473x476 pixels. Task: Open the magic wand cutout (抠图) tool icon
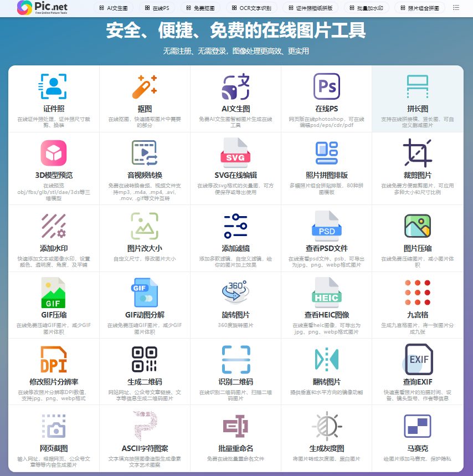click(145, 86)
